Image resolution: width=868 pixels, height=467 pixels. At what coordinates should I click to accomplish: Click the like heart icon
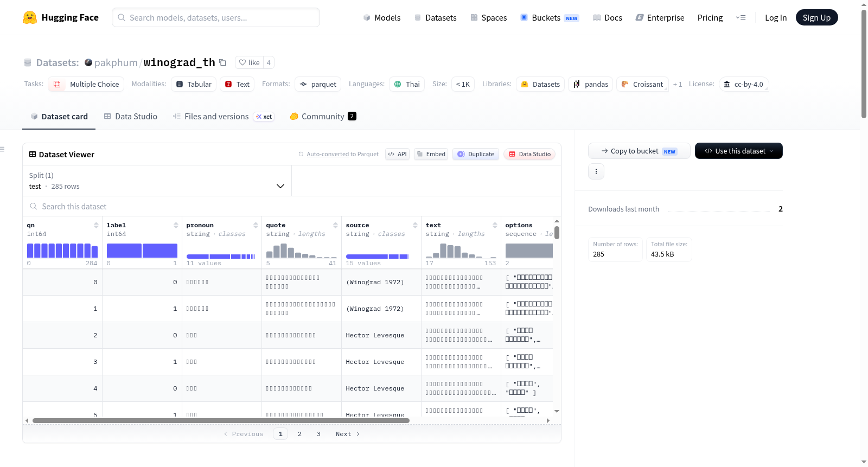(x=242, y=62)
